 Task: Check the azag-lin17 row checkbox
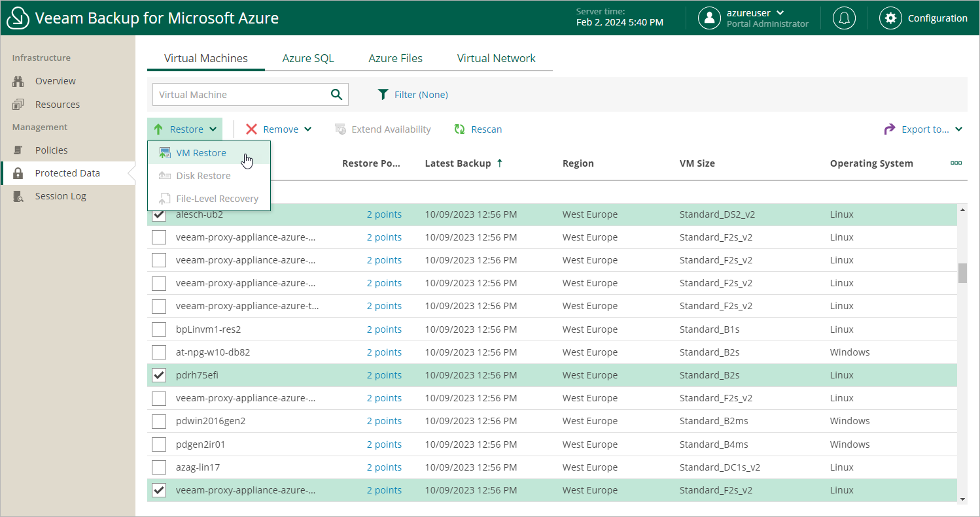click(159, 467)
